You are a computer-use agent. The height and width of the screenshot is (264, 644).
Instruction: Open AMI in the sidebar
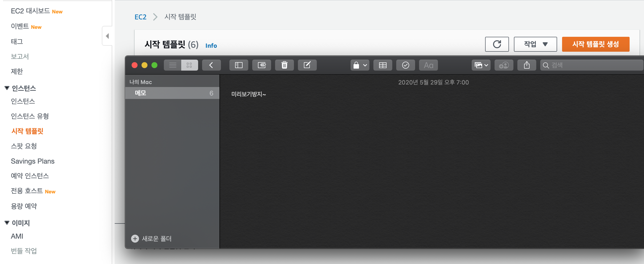[17, 236]
